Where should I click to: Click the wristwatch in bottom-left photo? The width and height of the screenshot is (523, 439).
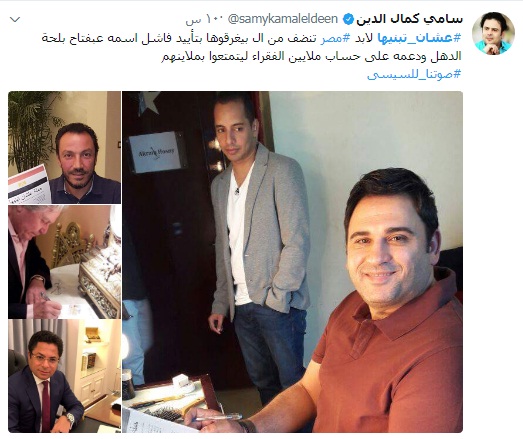click(x=70, y=419)
